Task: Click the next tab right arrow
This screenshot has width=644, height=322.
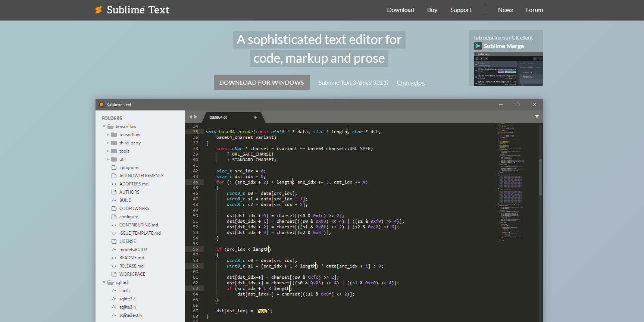Action: point(196,117)
